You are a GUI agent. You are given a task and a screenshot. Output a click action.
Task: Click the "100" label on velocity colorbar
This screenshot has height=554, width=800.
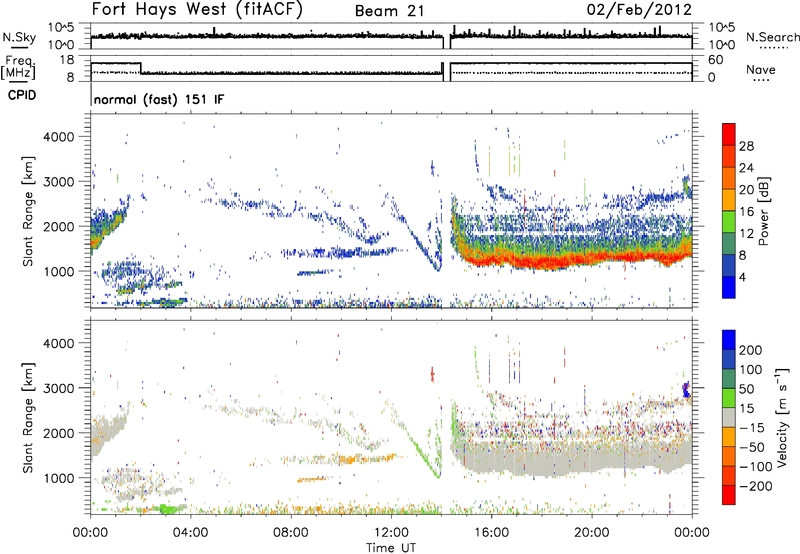pyautogui.click(x=751, y=370)
